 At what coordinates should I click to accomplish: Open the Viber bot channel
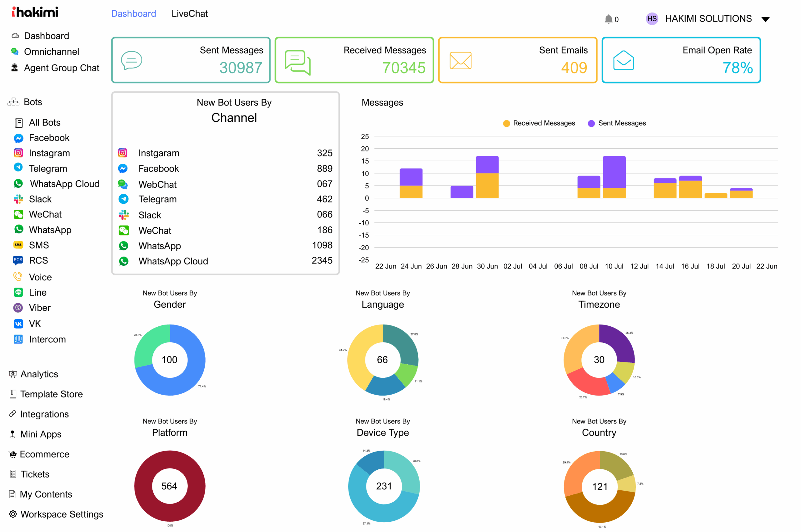point(39,308)
